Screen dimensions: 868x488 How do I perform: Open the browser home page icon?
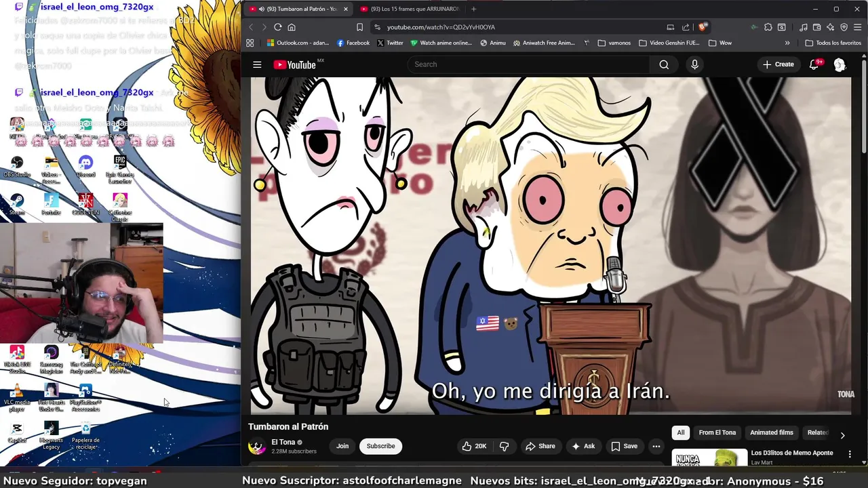coord(292,27)
